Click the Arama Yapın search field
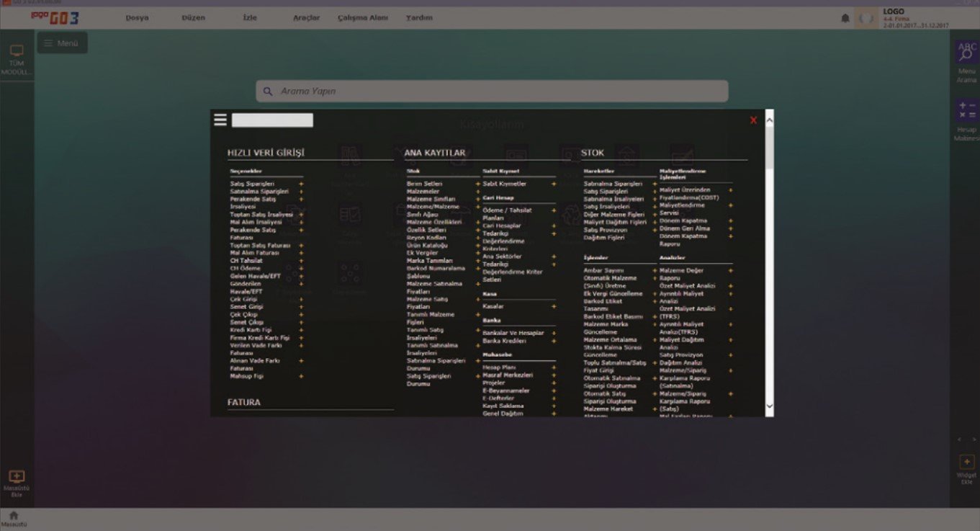The image size is (980, 531). tap(492, 92)
